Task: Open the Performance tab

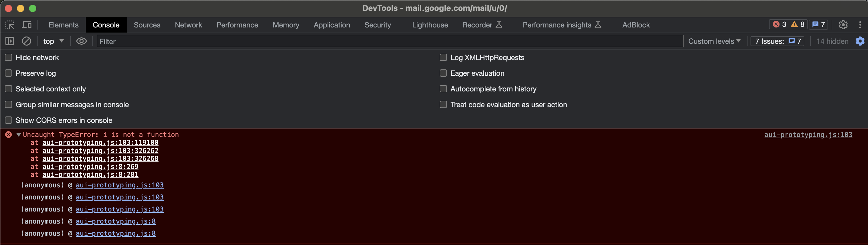Action: pyautogui.click(x=237, y=25)
